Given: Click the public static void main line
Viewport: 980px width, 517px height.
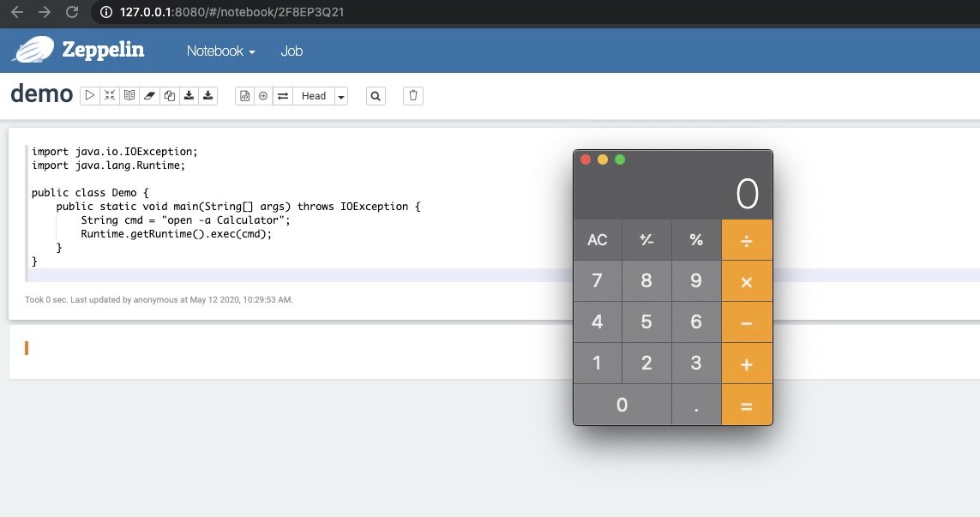Looking at the screenshot, I should (238, 207).
